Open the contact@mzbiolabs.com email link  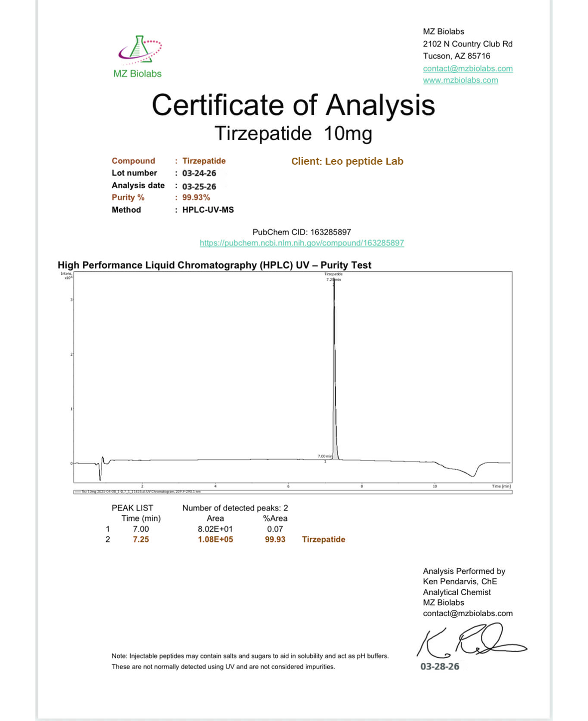[468, 68]
